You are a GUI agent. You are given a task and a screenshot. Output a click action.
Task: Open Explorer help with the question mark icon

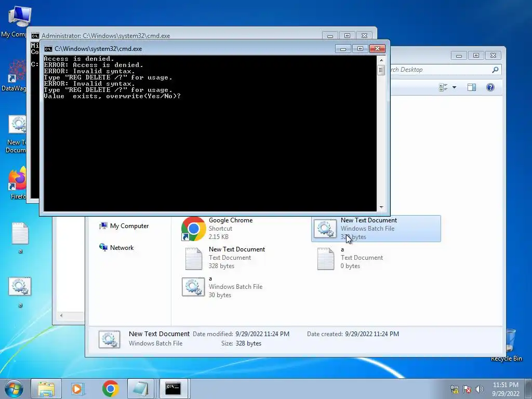[x=490, y=87]
